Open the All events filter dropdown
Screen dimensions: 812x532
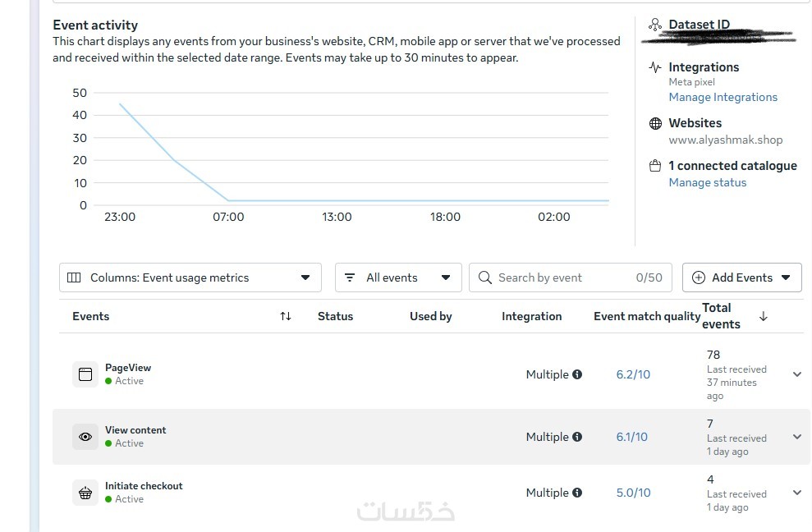[x=398, y=277]
